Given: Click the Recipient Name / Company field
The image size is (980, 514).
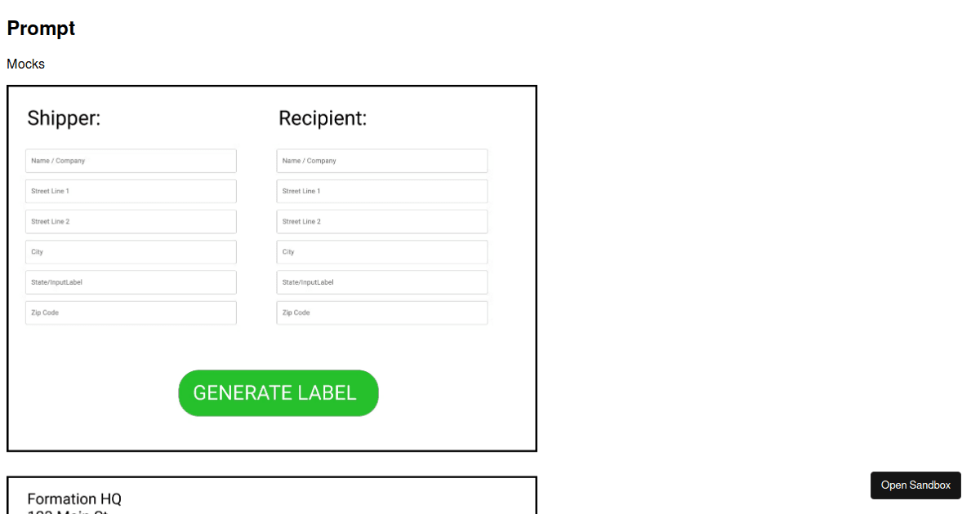Looking at the screenshot, I should click(381, 161).
